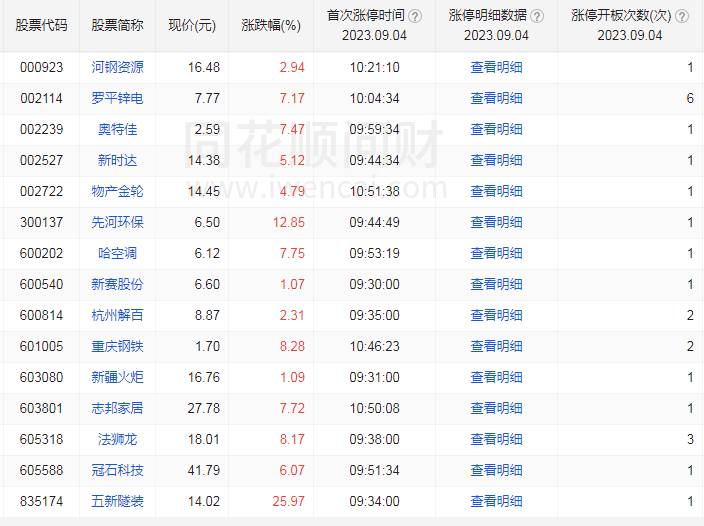Sort by 涨跌幅(%) column header

pyautogui.click(x=271, y=25)
